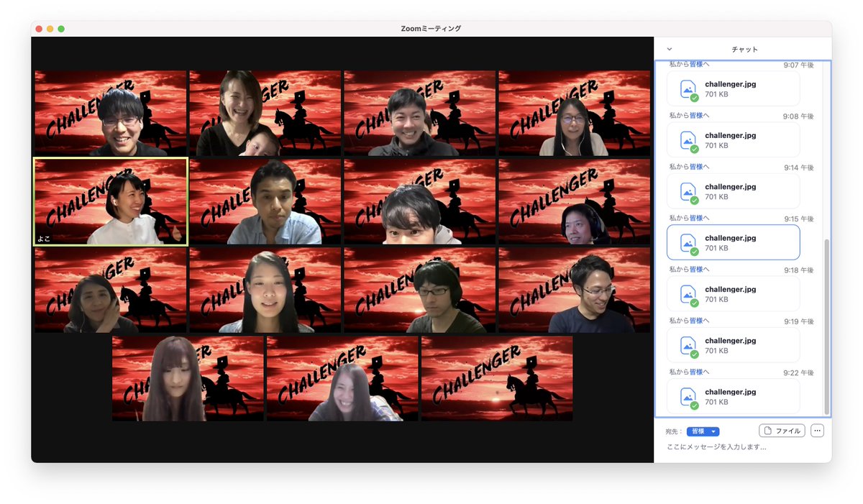Screen dimensions: 863x504
Task: Click the 9:19 午後 timestamp
Action: [799, 322]
